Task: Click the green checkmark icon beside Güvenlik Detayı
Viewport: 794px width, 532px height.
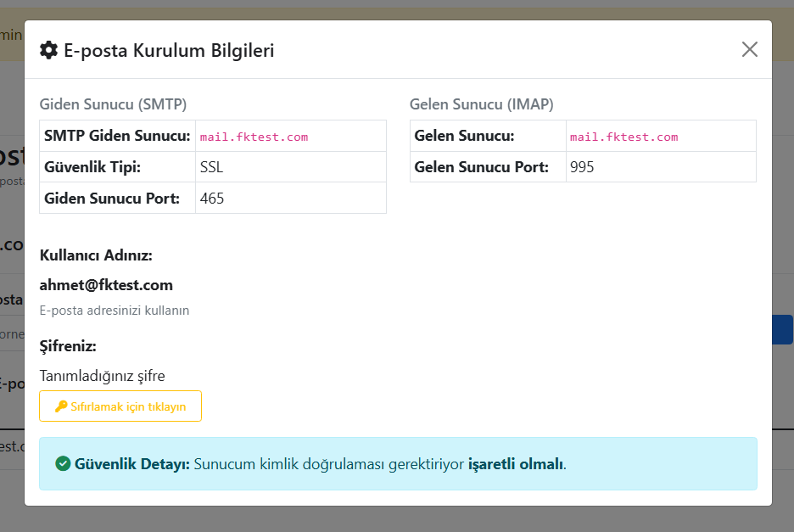Action: tap(63, 464)
